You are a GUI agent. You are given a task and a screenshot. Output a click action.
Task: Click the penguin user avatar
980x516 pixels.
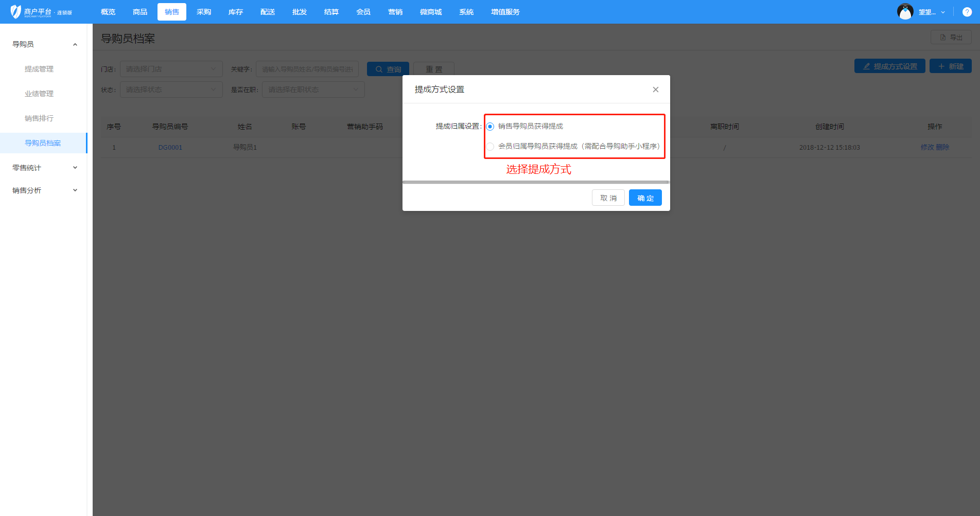click(905, 11)
